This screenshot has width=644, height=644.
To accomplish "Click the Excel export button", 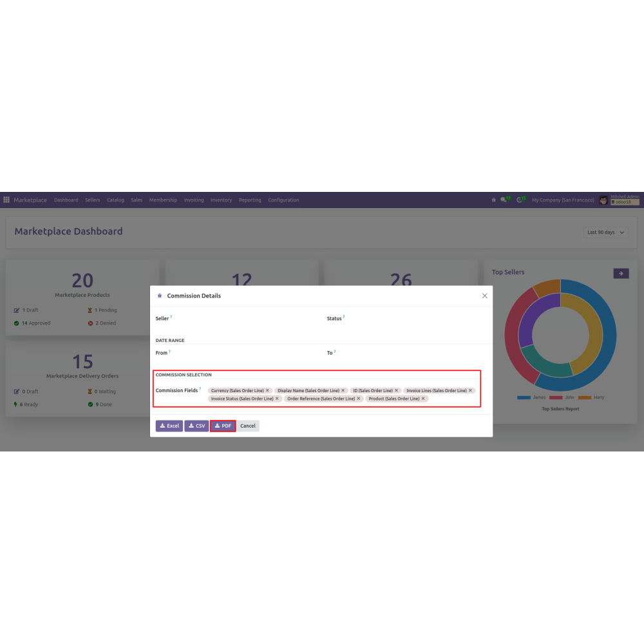I will pyautogui.click(x=169, y=426).
